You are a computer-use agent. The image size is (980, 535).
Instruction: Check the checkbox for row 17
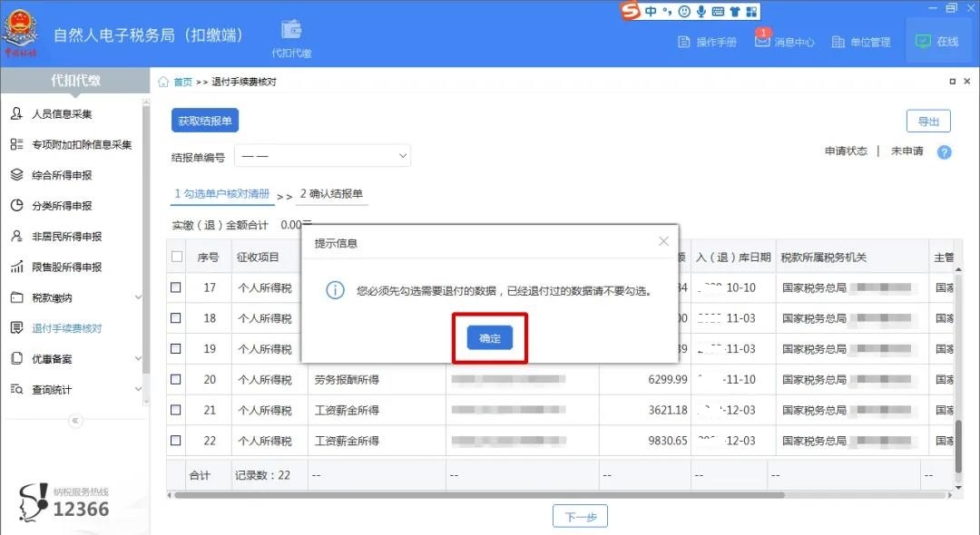click(177, 287)
